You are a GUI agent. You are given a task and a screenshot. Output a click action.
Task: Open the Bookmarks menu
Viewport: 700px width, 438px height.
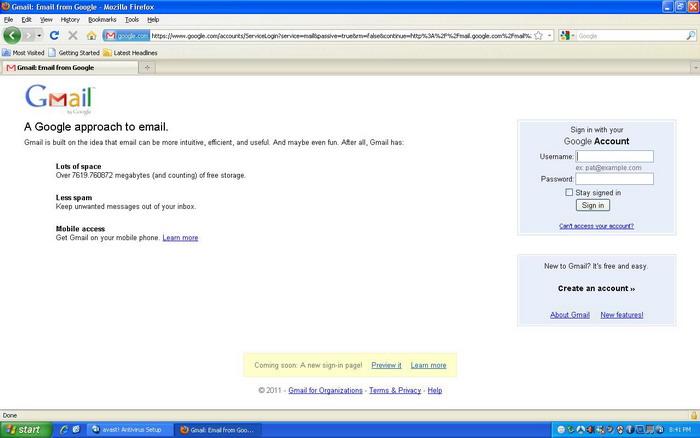[x=102, y=20]
